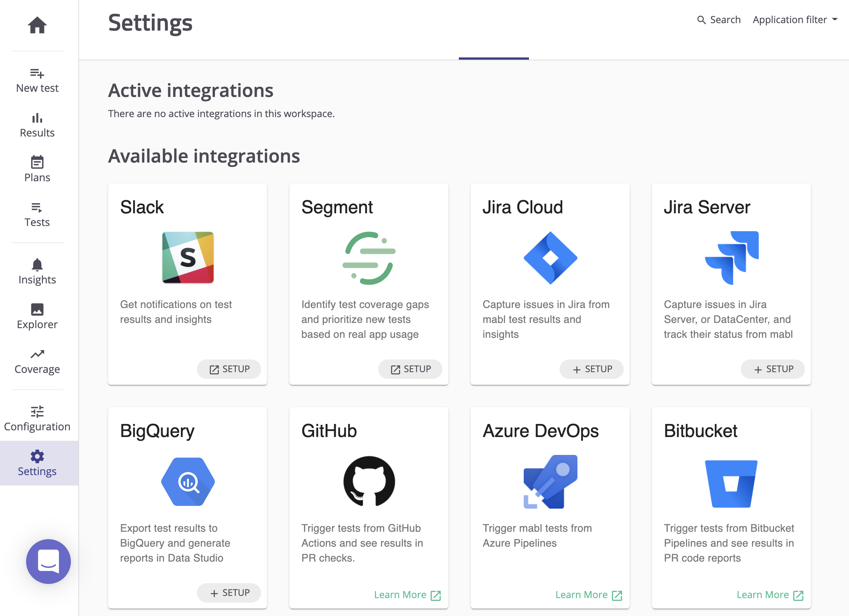Expand the Application filter dropdown
Screen dimensions: 849x616
795,19
